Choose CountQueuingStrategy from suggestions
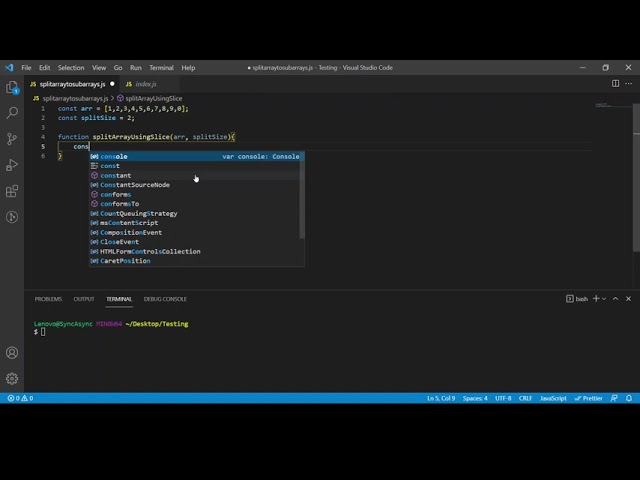Image resolution: width=640 pixels, height=480 pixels. coord(195,213)
